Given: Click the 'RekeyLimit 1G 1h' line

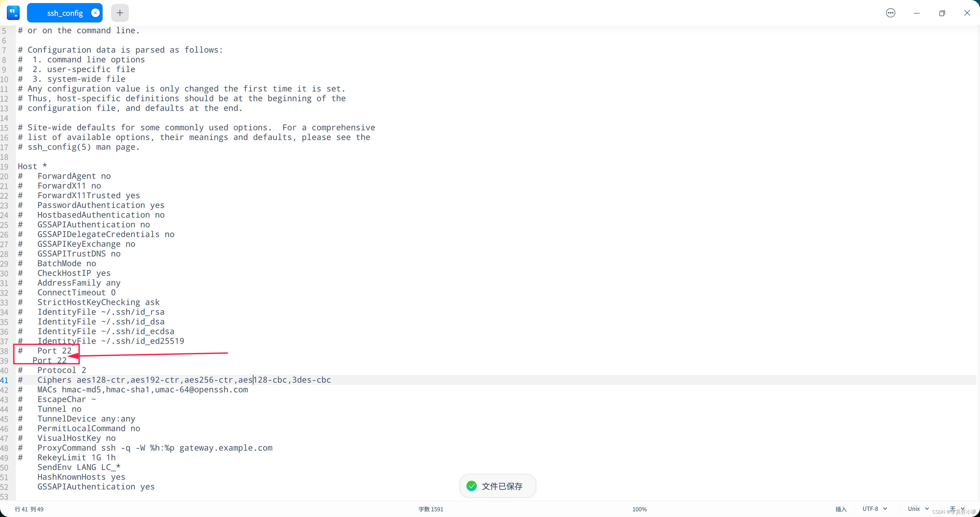Looking at the screenshot, I should (67, 457).
